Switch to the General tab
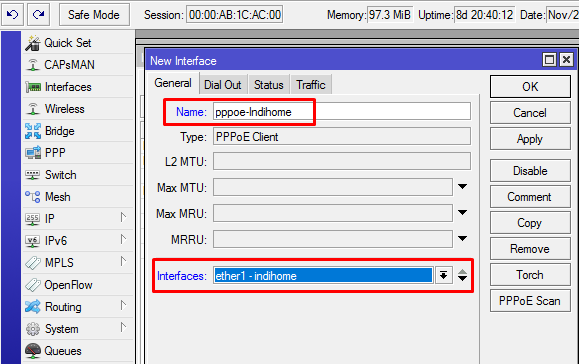Viewport: 579px width, 364px height. pos(173,83)
